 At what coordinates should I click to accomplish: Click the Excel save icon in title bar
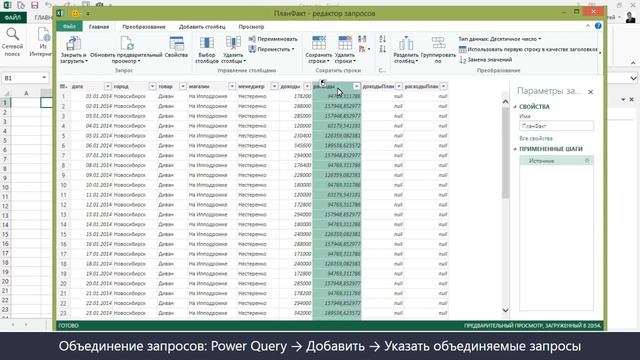pyautogui.click(x=35, y=5)
